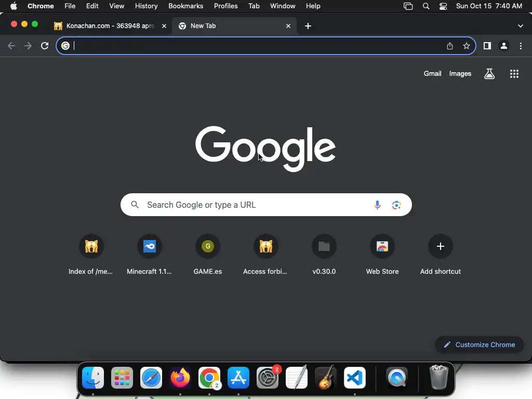532x399 pixels.
Task: Open TextEdit from the Dock
Action: (297, 378)
